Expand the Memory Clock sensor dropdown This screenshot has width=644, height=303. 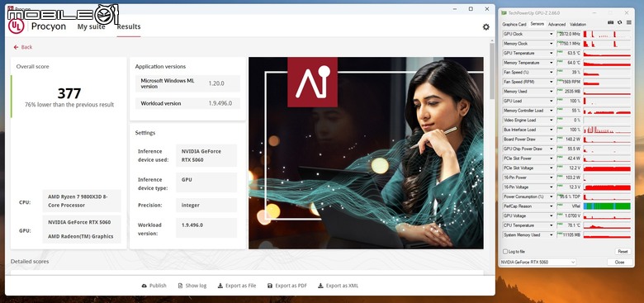[x=552, y=44]
